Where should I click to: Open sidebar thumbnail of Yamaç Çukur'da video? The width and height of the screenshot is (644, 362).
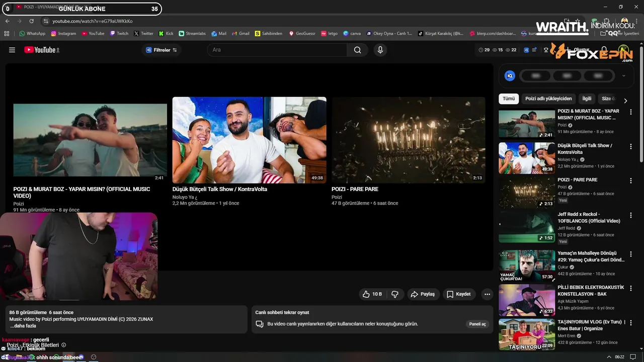527,266
